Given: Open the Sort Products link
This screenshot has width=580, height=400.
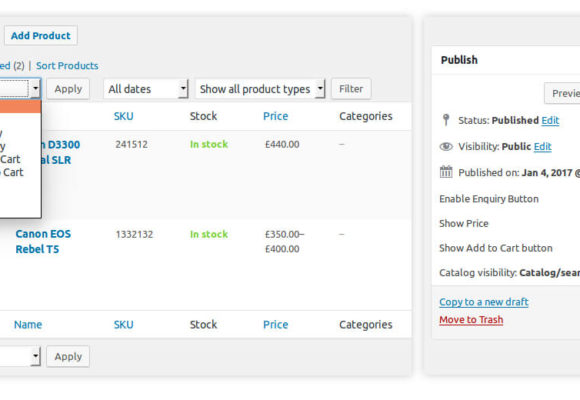Looking at the screenshot, I should (x=67, y=66).
